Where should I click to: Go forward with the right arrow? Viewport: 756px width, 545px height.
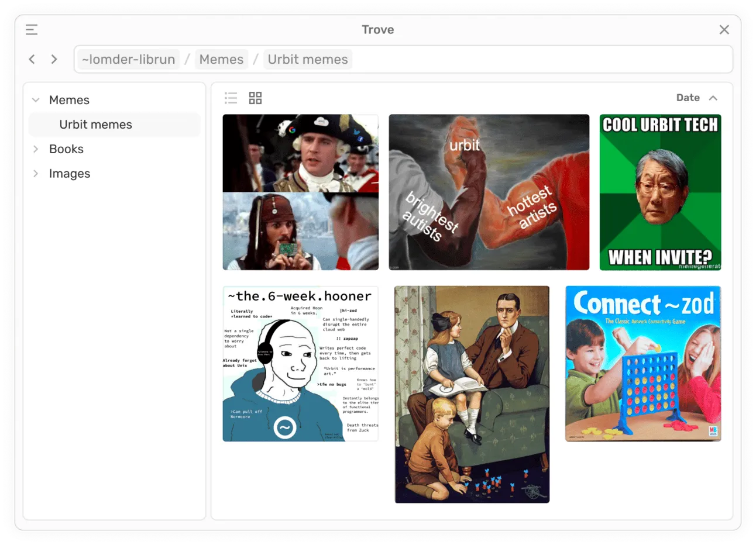coord(54,59)
